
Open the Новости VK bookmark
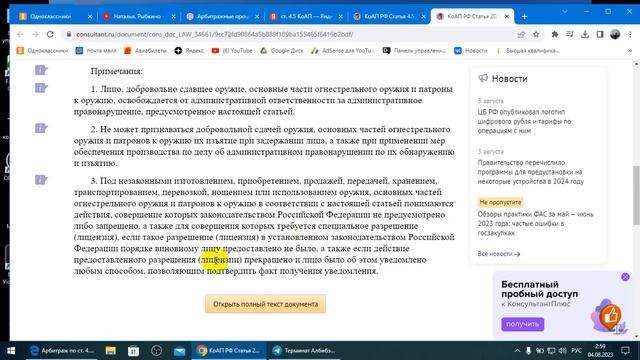click(x=471, y=51)
